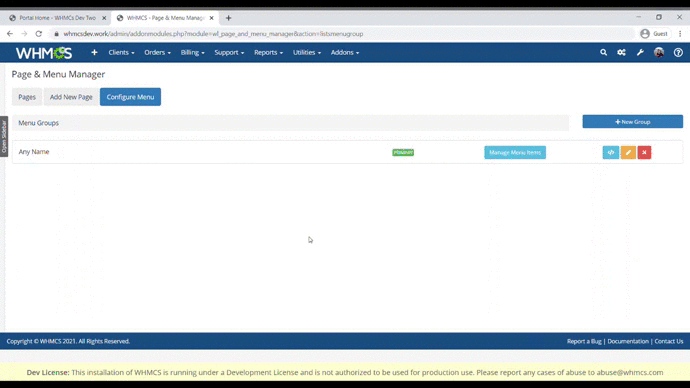Click the address bar padlock icon
The image size is (690, 388).
tap(56, 34)
